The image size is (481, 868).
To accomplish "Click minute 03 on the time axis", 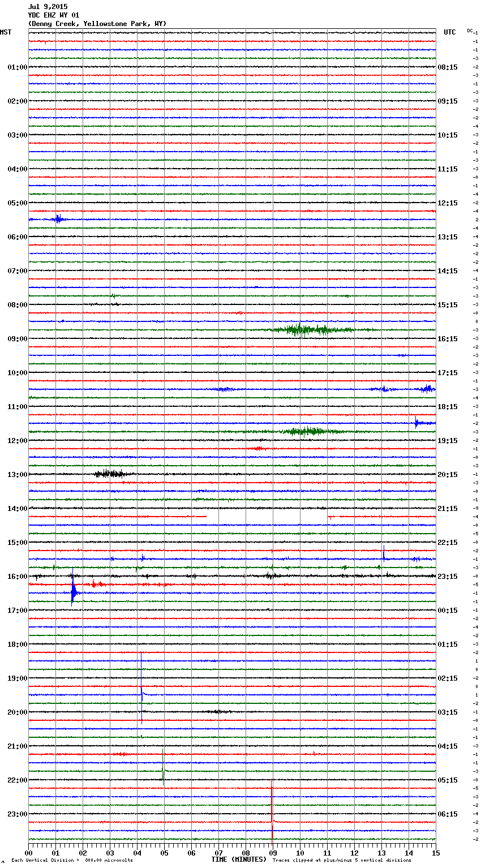I will (110, 853).
